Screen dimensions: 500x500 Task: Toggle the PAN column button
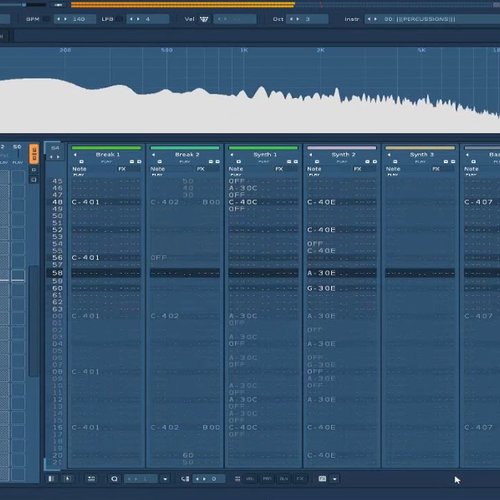point(267,479)
